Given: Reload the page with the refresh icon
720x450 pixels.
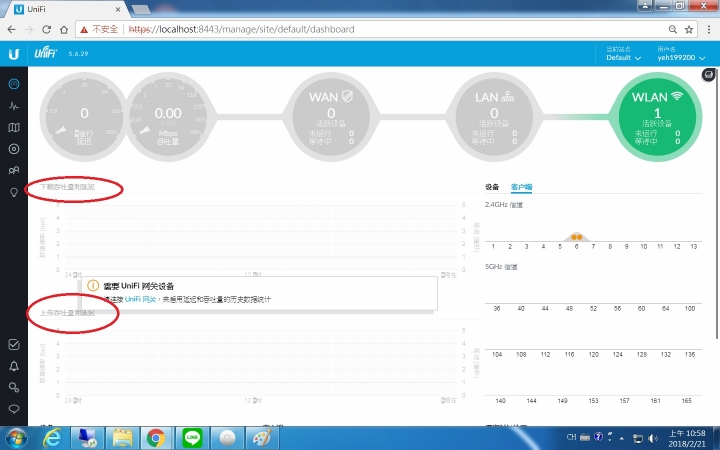Looking at the screenshot, I should [x=46, y=29].
